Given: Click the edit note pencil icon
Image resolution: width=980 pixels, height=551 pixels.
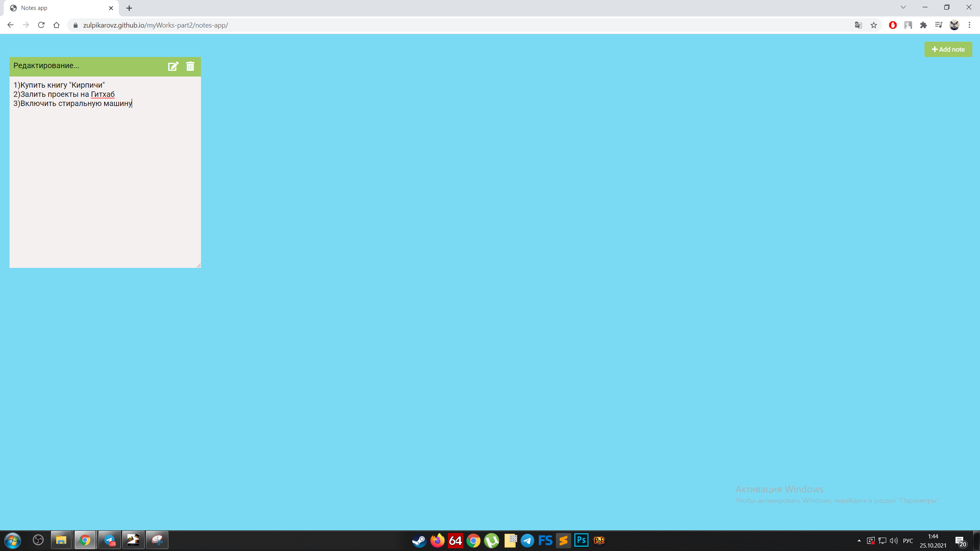Looking at the screenshot, I should 173,66.
